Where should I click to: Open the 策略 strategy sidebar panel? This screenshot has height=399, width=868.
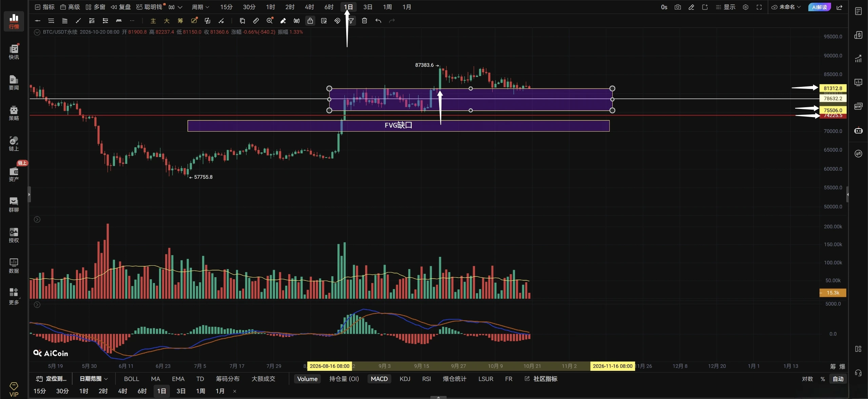click(x=14, y=113)
